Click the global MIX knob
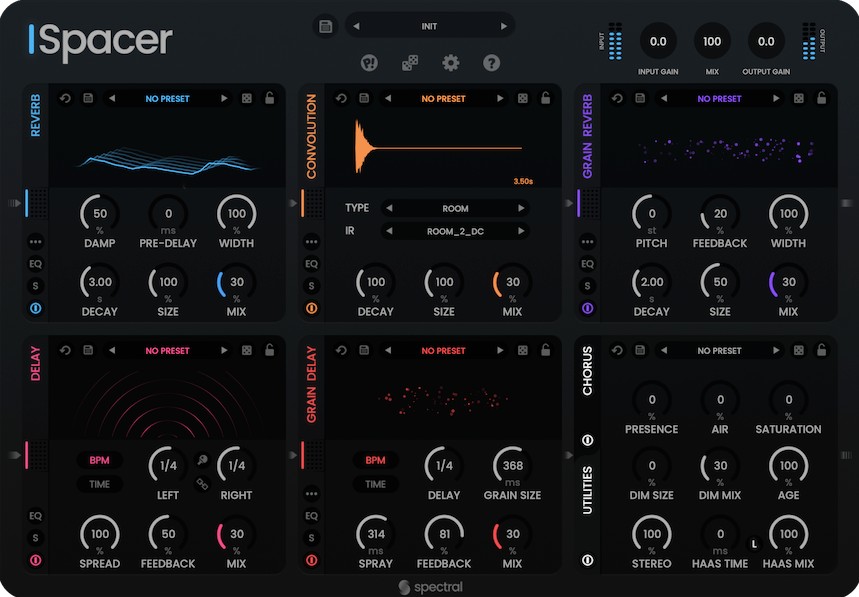 tap(712, 41)
